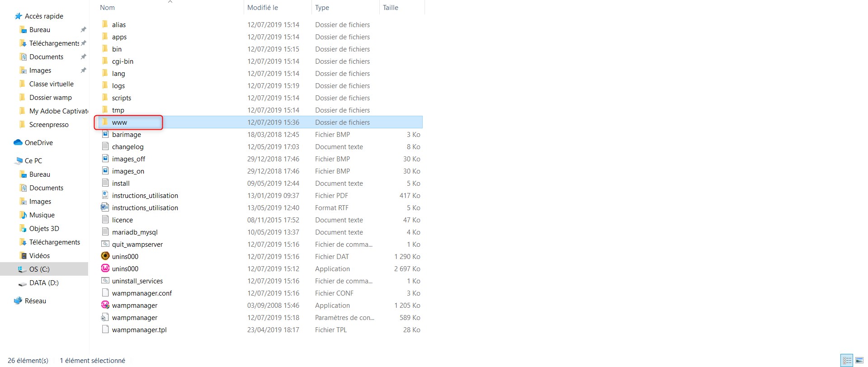Sort files by Nom column
This screenshot has width=868, height=367.
click(108, 8)
